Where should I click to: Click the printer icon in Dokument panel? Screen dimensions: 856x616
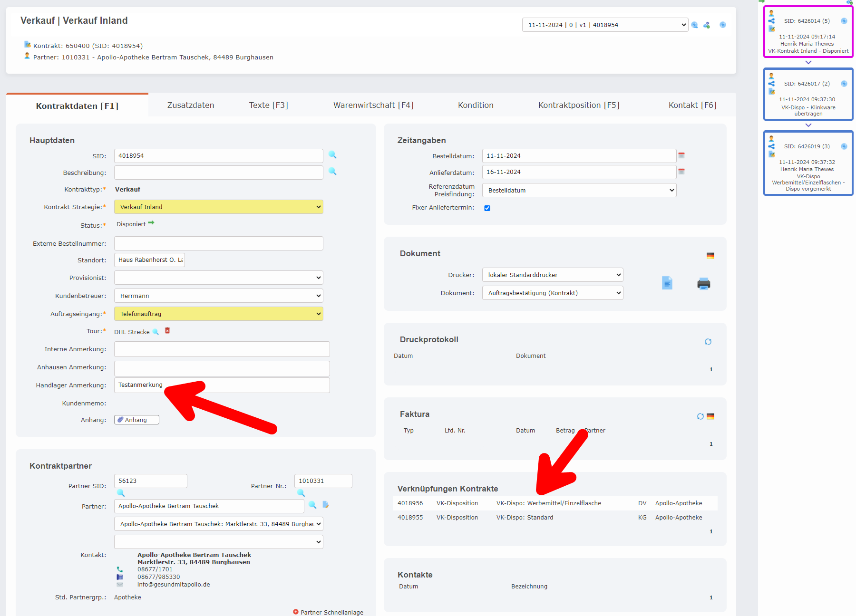click(703, 284)
